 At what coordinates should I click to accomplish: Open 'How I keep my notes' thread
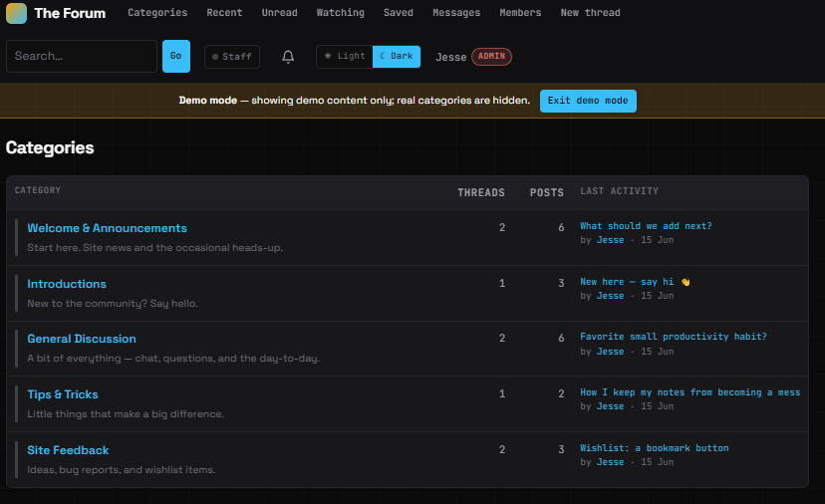coord(689,392)
